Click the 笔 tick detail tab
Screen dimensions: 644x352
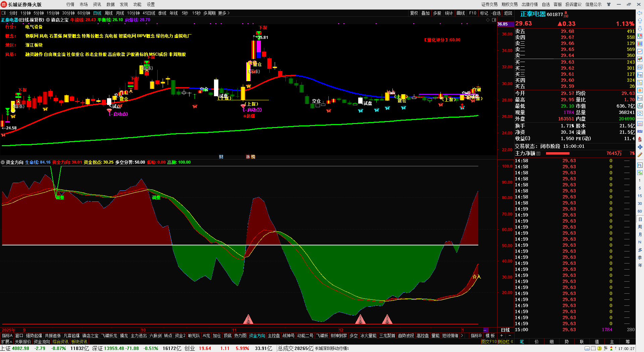(522, 342)
